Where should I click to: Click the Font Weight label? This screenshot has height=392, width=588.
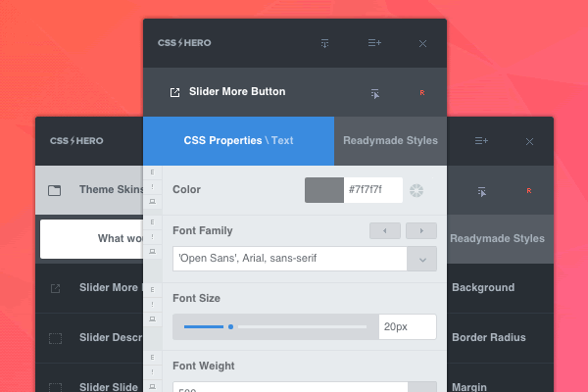[x=203, y=366]
